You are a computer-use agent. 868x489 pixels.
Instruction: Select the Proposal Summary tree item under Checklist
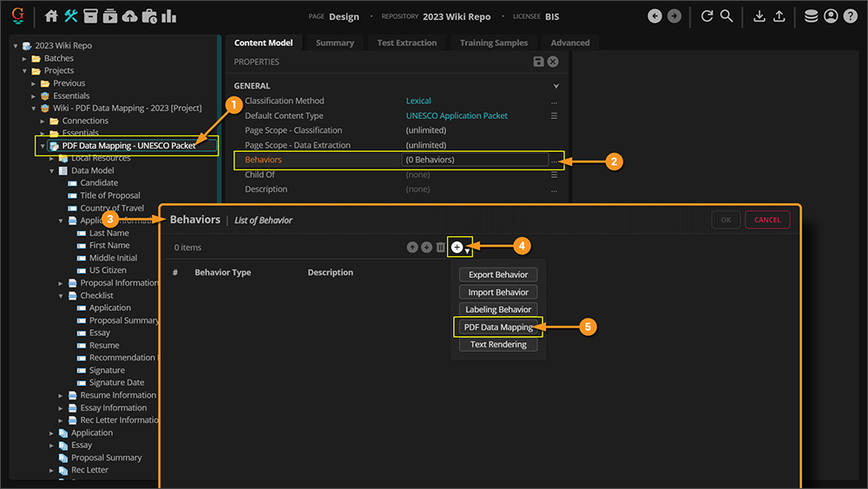click(124, 320)
